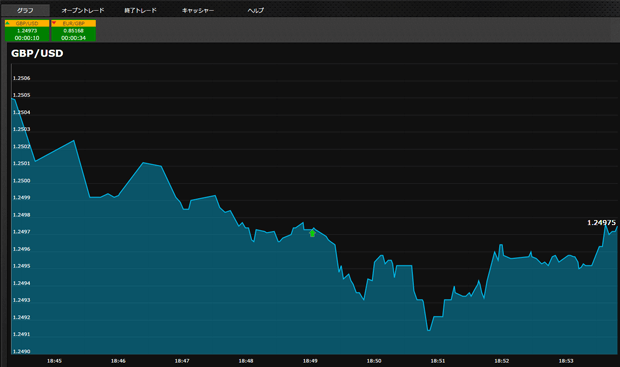
Task: Switch to the グラフ tab
Action: click(x=25, y=10)
